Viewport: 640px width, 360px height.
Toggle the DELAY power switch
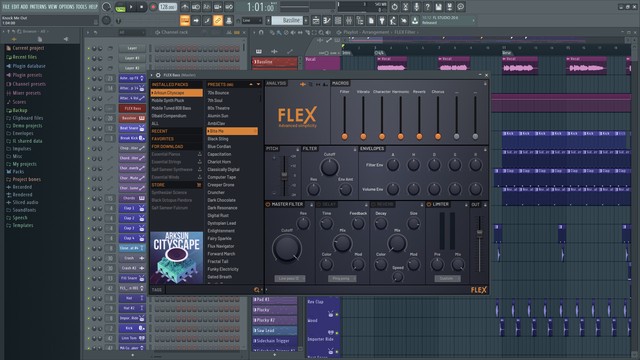pyautogui.click(x=319, y=204)
